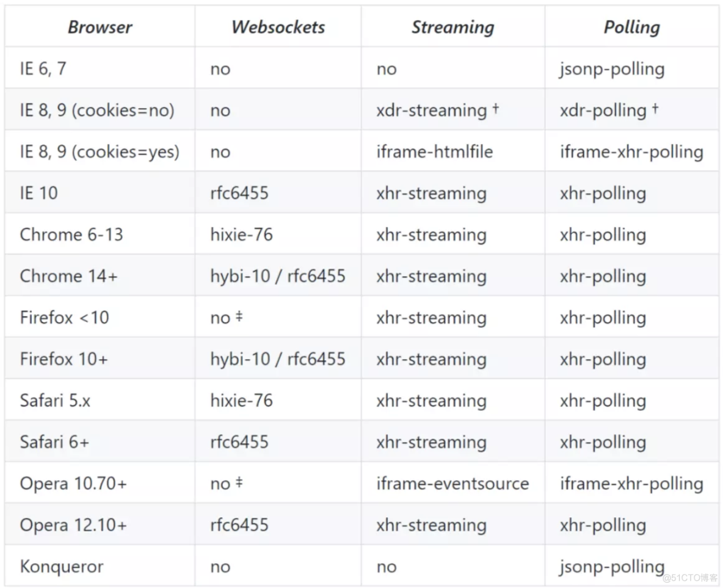Click the hybi-10 / rfc6455 cell for Firefox 10+

(277, 359)
